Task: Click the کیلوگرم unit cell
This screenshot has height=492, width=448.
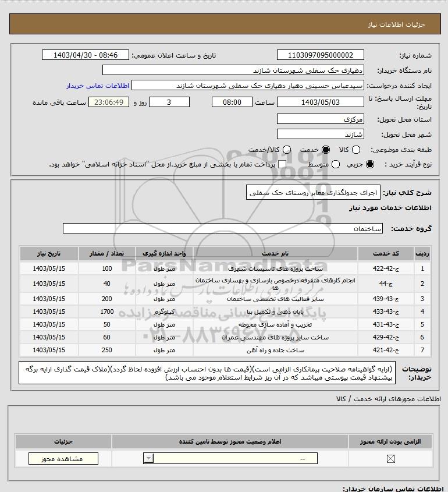Action: click(164, 312)
